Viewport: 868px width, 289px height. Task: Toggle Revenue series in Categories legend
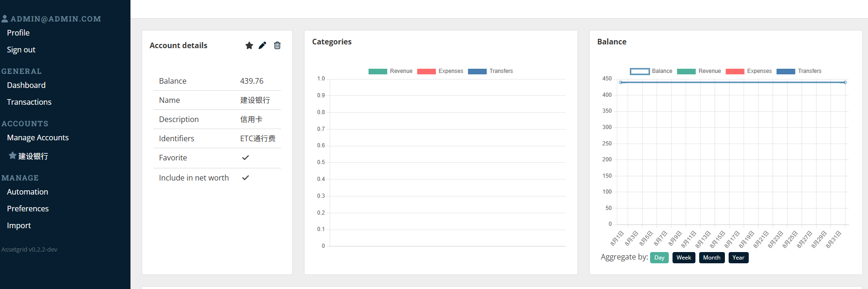tap(391, 71)
